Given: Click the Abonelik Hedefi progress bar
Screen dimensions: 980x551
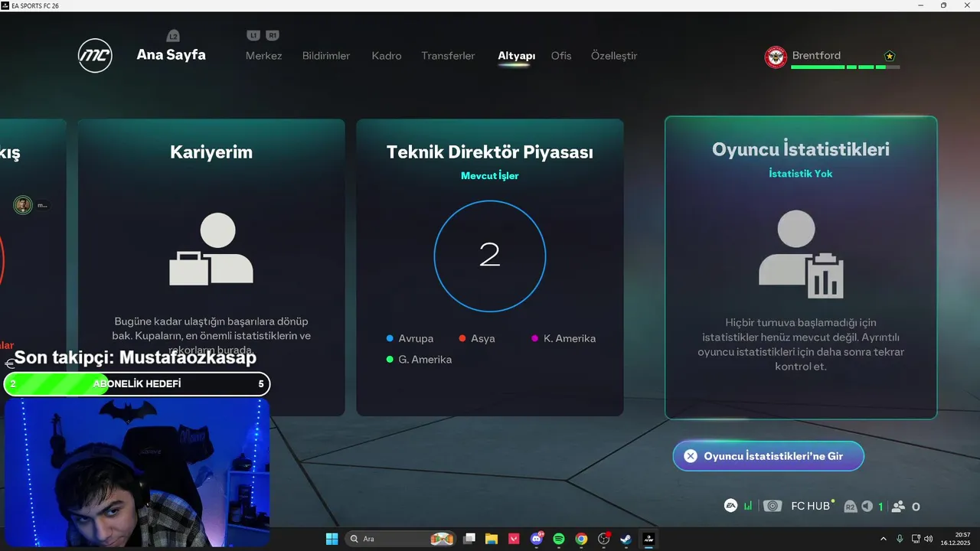Looking at the screenshot, I should [137, 384].
